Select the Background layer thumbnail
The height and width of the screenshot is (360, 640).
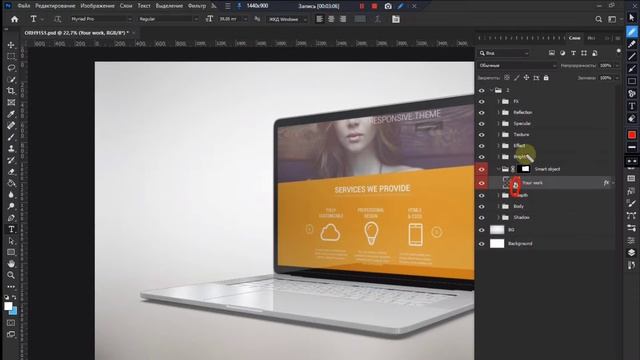pyautogui.click(x=497, y=244)
